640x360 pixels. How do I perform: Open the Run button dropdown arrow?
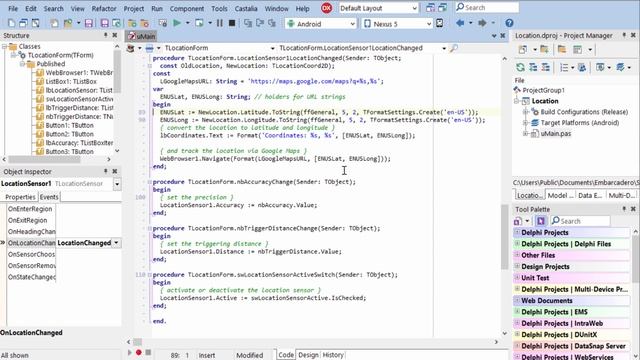(187, 23)
